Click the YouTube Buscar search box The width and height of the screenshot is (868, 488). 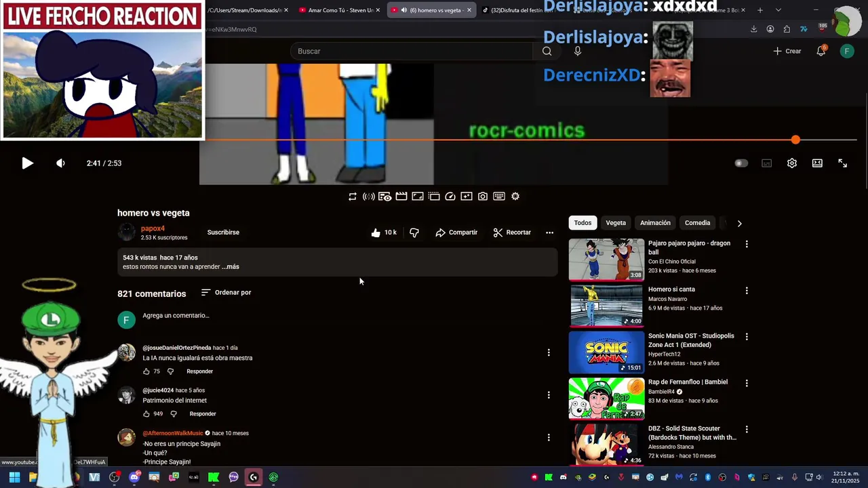coord(412,52)
